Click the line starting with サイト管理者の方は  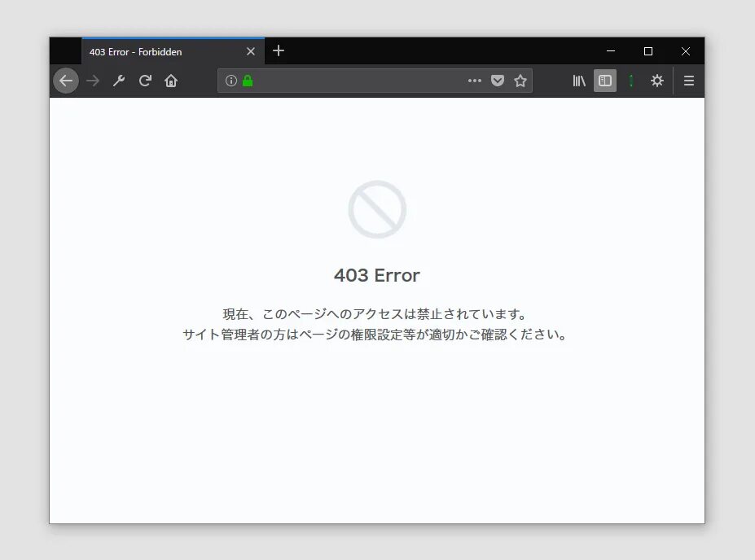tap(375, 335)
